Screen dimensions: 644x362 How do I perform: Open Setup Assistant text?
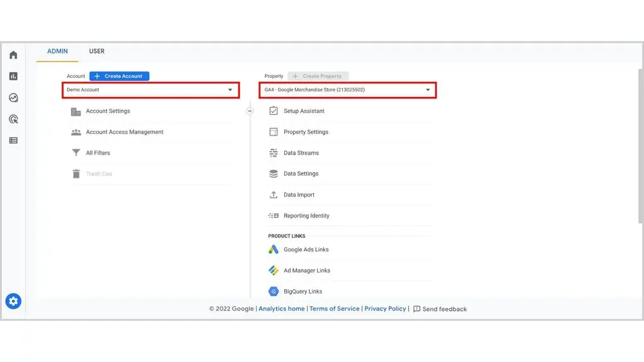tap(304, 111)
